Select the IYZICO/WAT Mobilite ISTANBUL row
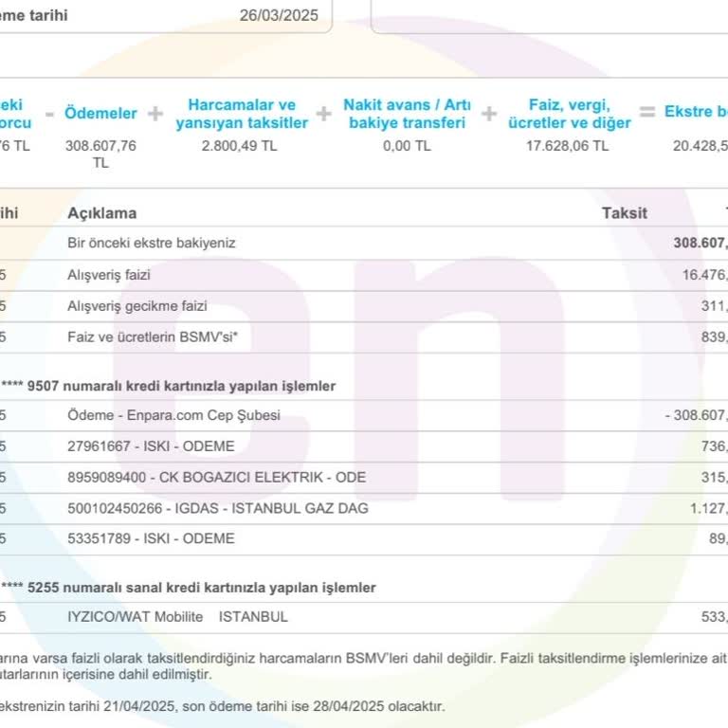Viewport: 728px width, 728px height. (364, 617)
